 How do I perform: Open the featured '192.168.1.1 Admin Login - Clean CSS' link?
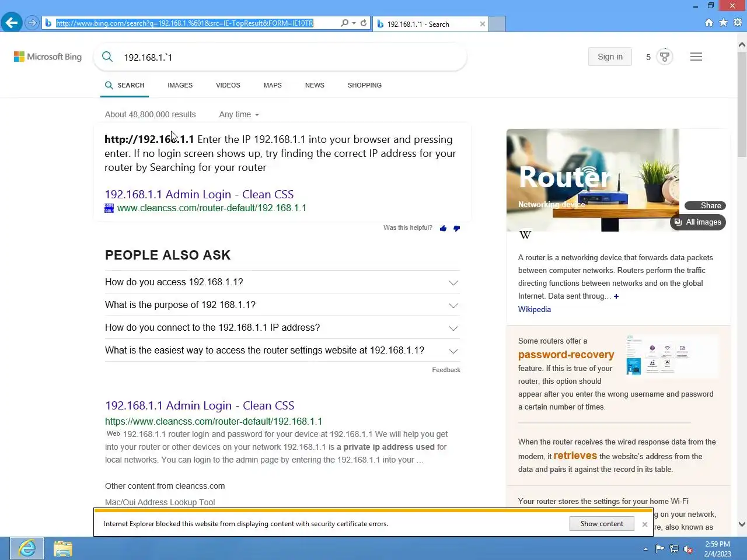199,194
